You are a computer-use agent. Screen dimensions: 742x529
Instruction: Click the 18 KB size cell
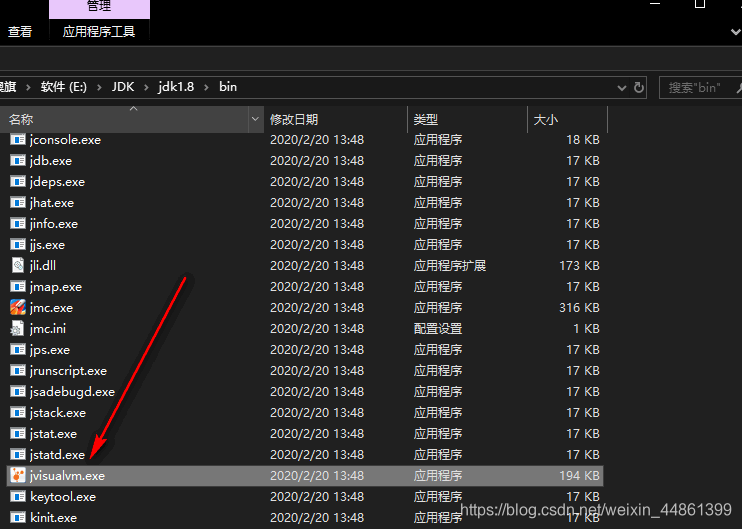tap(583, 140)
